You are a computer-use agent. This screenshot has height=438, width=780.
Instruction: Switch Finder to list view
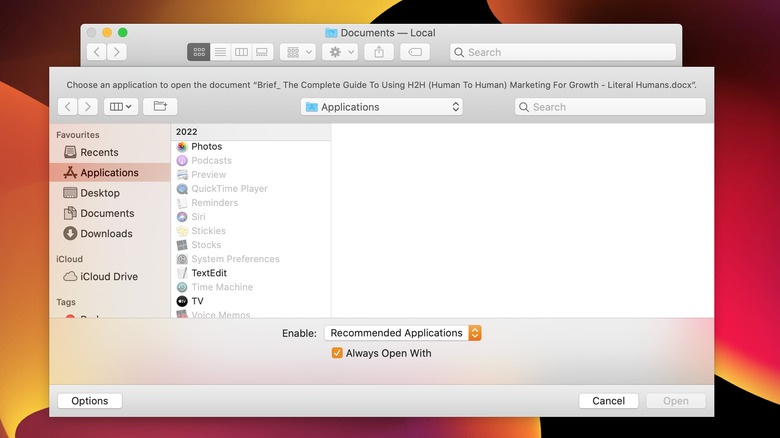[220, 52]
